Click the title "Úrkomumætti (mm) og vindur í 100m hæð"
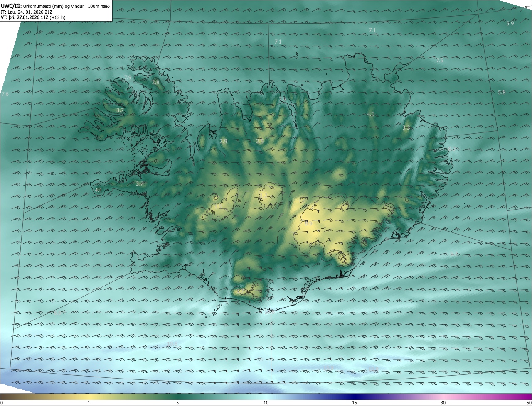 pos(66,6)
